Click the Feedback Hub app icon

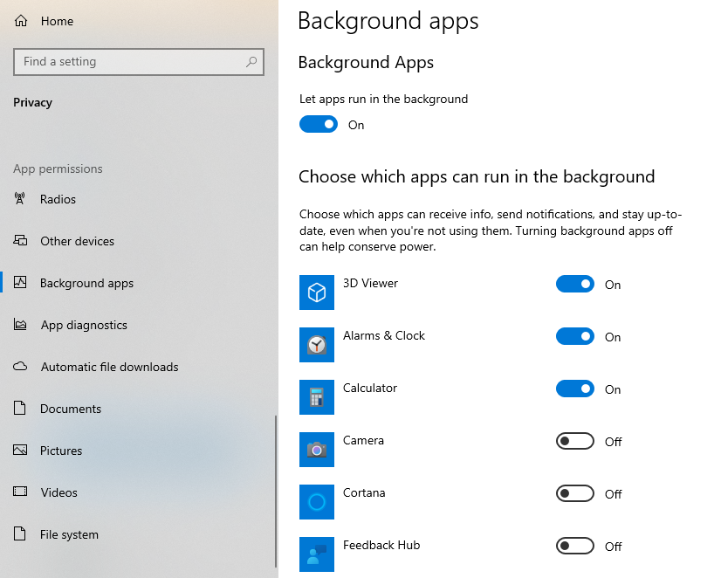pyautogui.click(x=317, y=554)
